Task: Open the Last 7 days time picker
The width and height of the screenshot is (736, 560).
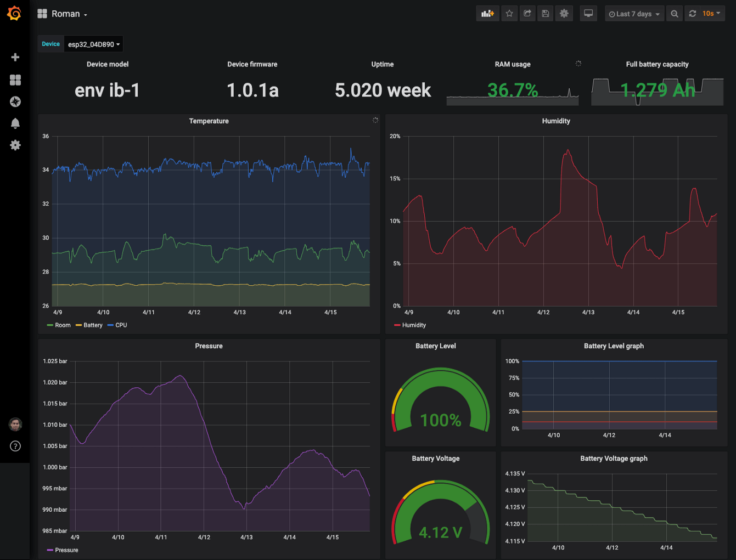Action: (634, 13)
